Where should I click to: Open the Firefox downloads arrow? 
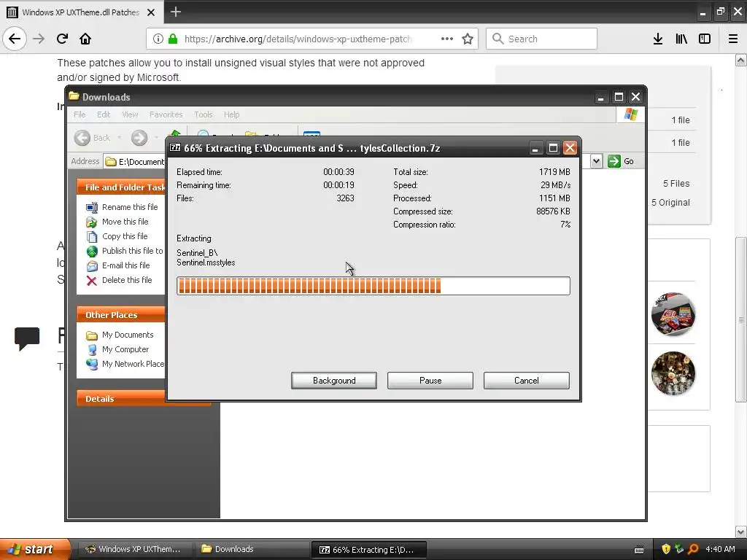[658, 39]
